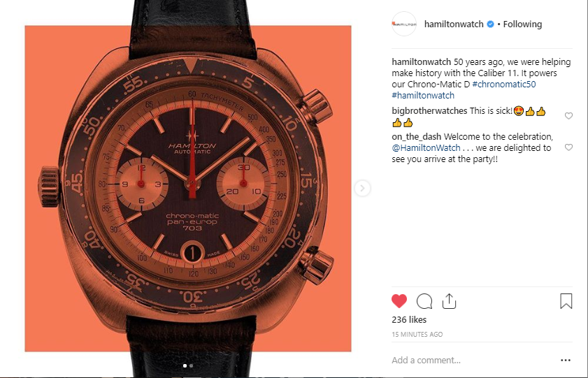View the 236 likes list
The width and height of the screenshot is (588, 378).
pos(409,319)
